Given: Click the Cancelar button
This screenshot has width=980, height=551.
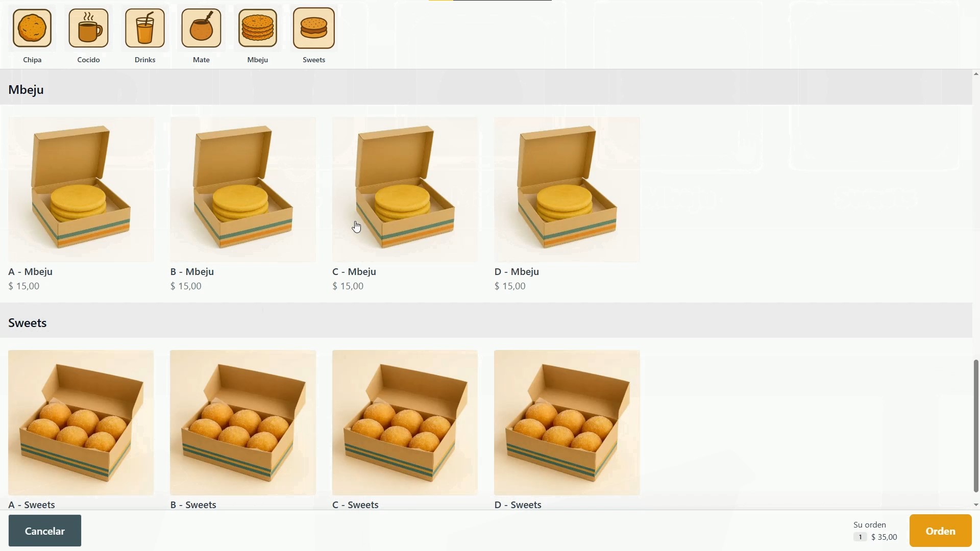Looking at the screenshot, I should 45,531.
